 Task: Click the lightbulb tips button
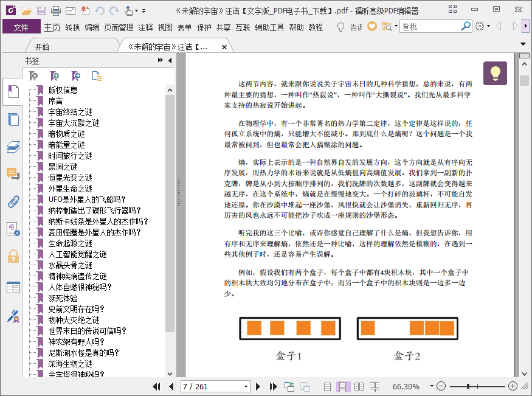coord(496,73)
